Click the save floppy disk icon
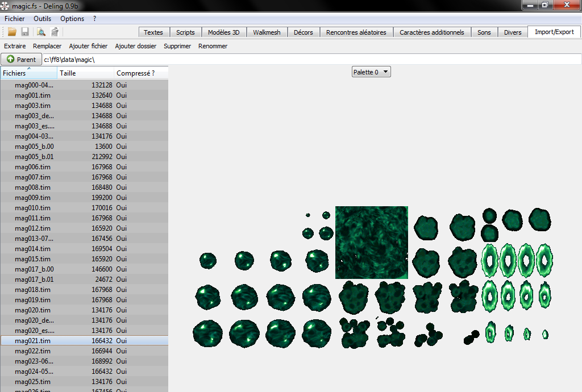This screenshot has width=582, height=392. click(25, 32)
